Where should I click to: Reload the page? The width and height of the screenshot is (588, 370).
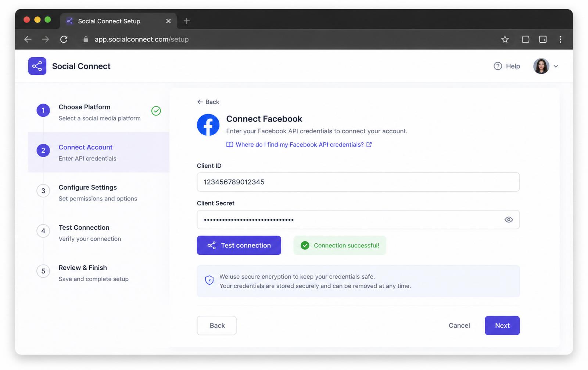(64, 39)
